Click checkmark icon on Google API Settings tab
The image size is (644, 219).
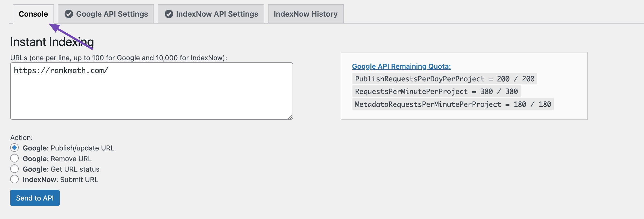69,14
